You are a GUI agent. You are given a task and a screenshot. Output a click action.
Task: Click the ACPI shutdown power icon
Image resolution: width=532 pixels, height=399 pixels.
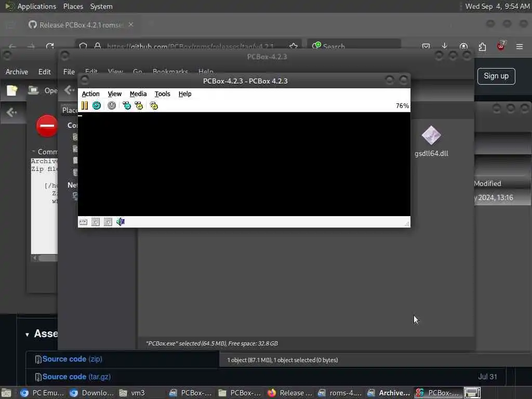coord(112,105)
